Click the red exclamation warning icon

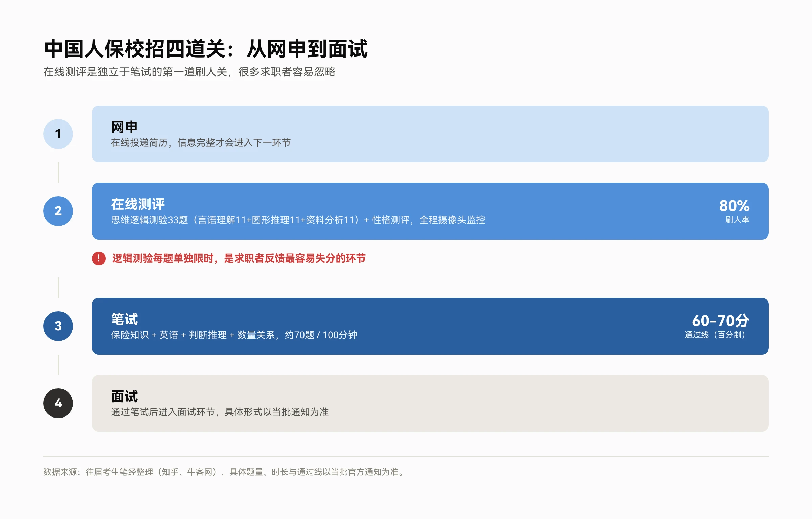pyautogui.click(x=99, y=258)
